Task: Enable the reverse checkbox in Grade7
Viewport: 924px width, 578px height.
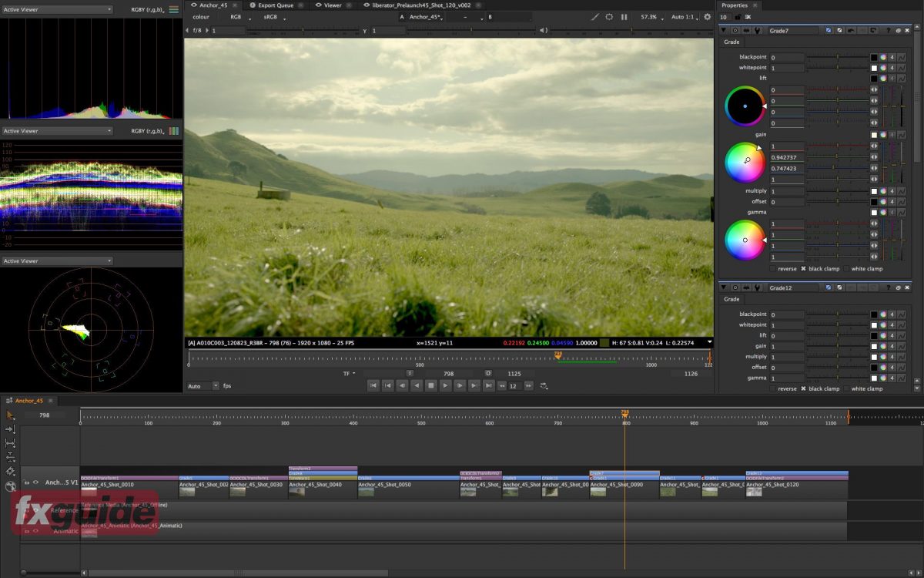Action: [x=772, y=268]
